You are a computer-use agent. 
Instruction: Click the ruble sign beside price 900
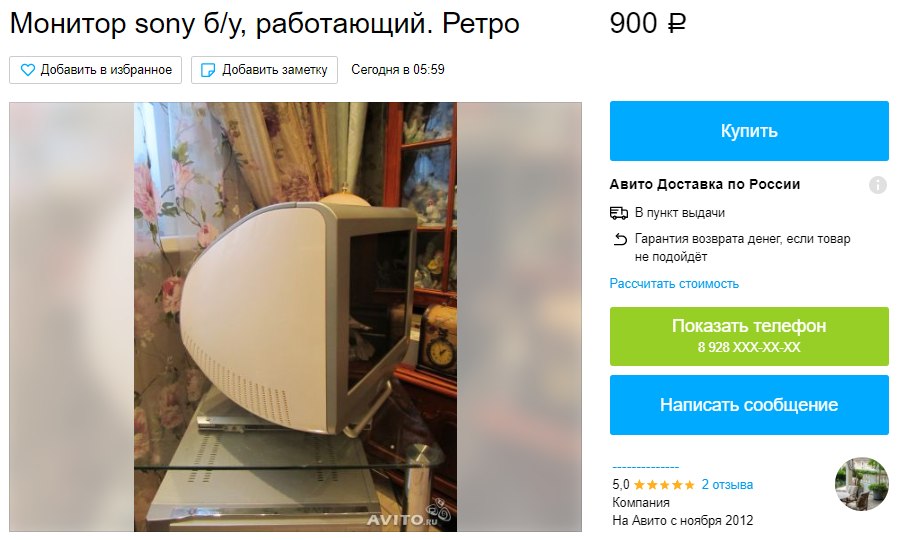tap(677, 24)
